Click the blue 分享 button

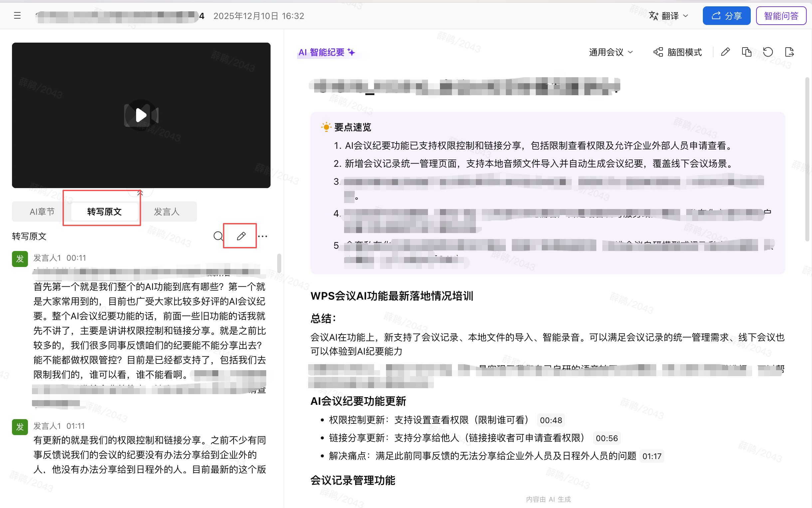[726, 16]
